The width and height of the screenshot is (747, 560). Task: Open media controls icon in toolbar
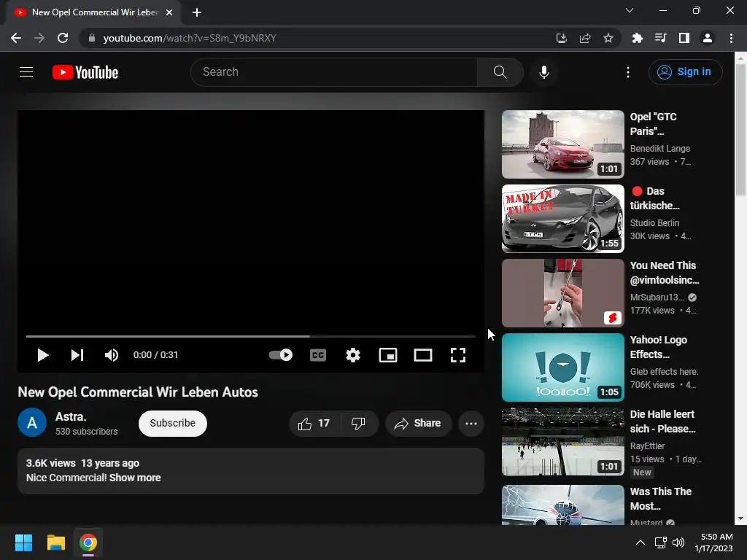[x=660, y=38]
